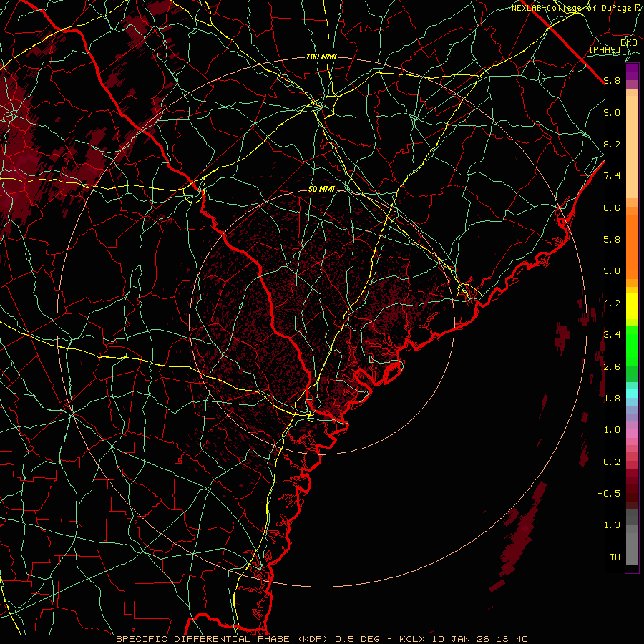Click the 3.4 value on the scale
The width and height of the screenshot is (644, 644).
pyautogui.click(x=612, y=335)
